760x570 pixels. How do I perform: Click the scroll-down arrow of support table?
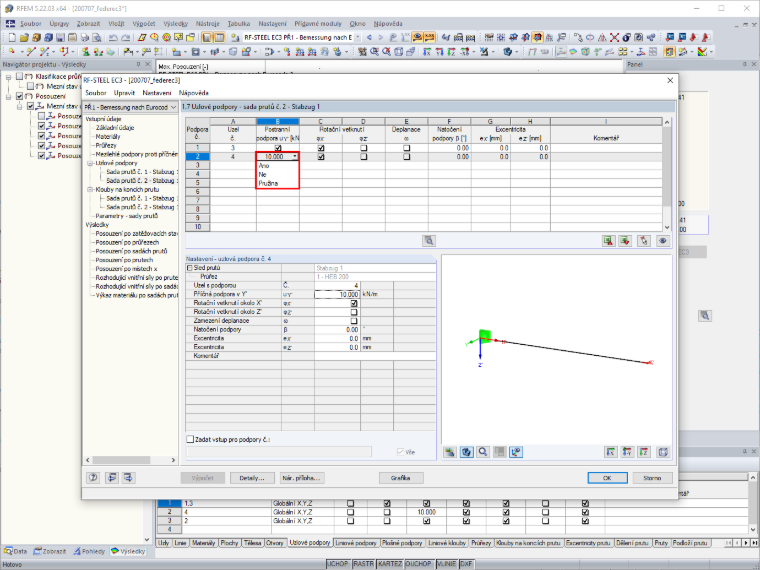click(667, 227)
